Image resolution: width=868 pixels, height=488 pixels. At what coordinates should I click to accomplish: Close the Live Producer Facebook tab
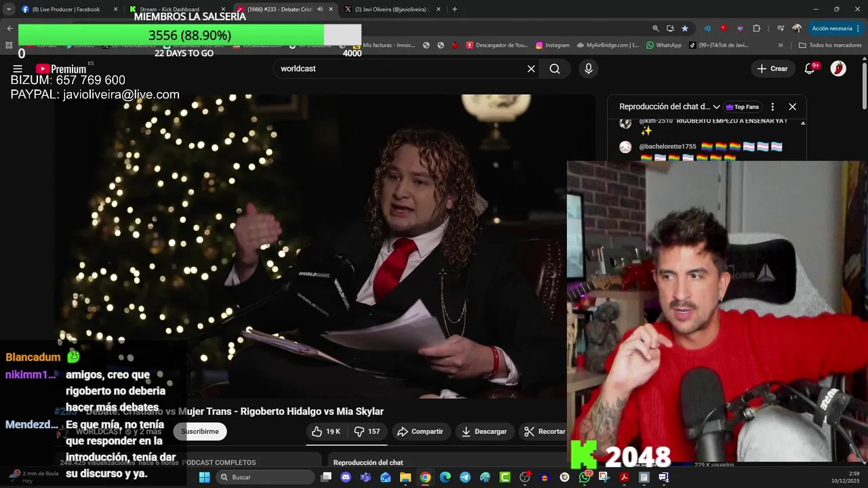115,9
